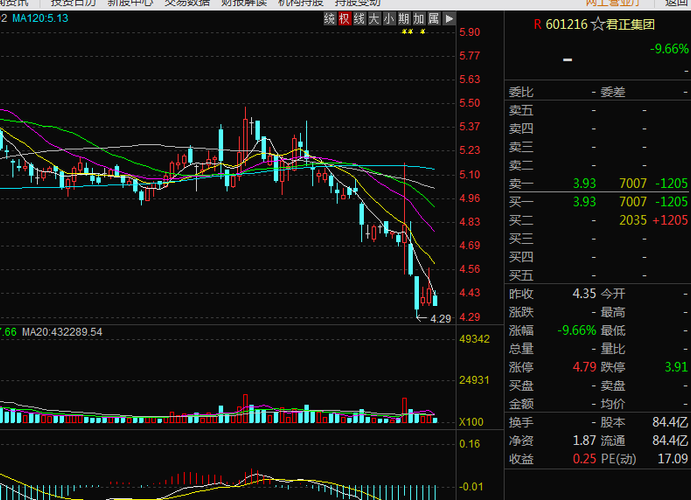This screenshot has width=691, height=500.
Task: Select the 卖二 order row
Action: [x=598, y=165]
